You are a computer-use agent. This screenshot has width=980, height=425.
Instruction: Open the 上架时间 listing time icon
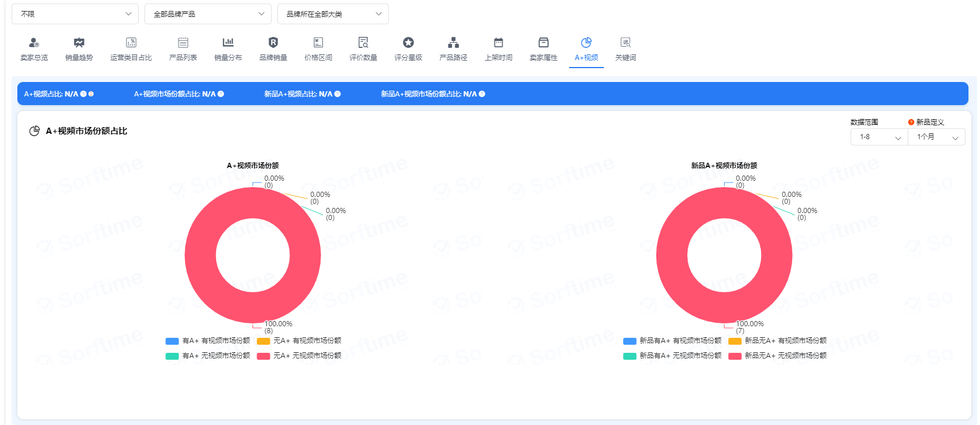499,43
